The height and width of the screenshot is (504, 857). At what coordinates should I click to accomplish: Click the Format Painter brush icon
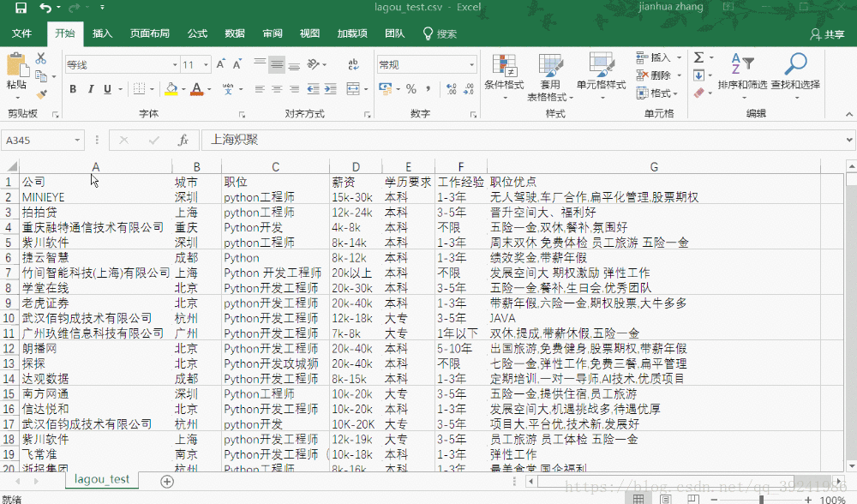click(x=41, y=94)
